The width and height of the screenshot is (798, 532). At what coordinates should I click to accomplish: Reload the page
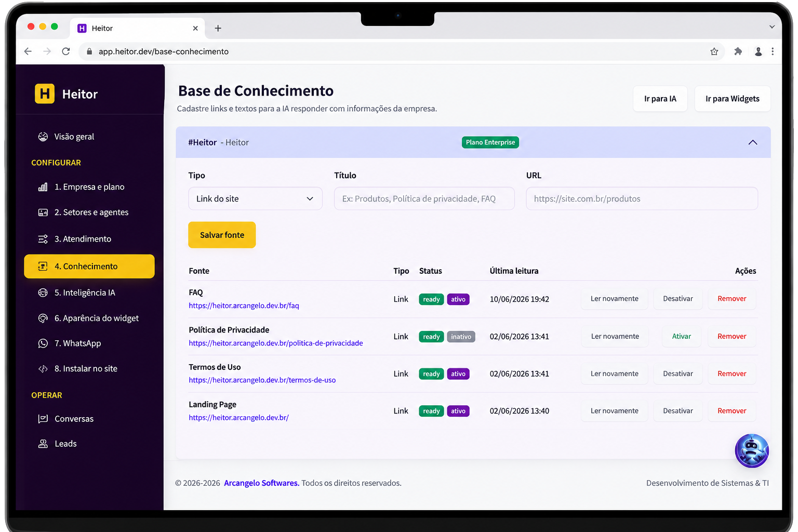[x=66, y=51]
